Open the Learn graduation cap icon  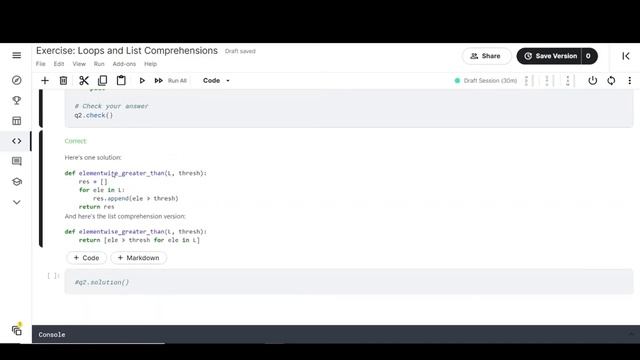(x=17, y=182)
